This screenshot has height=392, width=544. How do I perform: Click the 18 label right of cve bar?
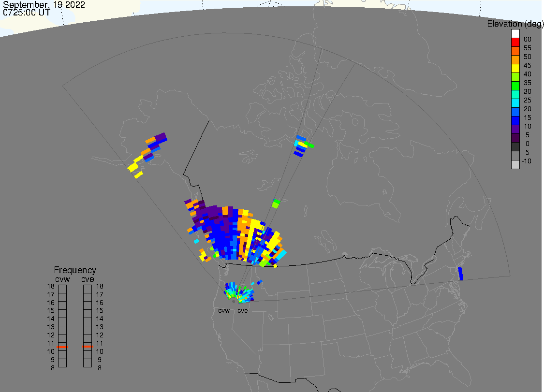click(100, 286)
